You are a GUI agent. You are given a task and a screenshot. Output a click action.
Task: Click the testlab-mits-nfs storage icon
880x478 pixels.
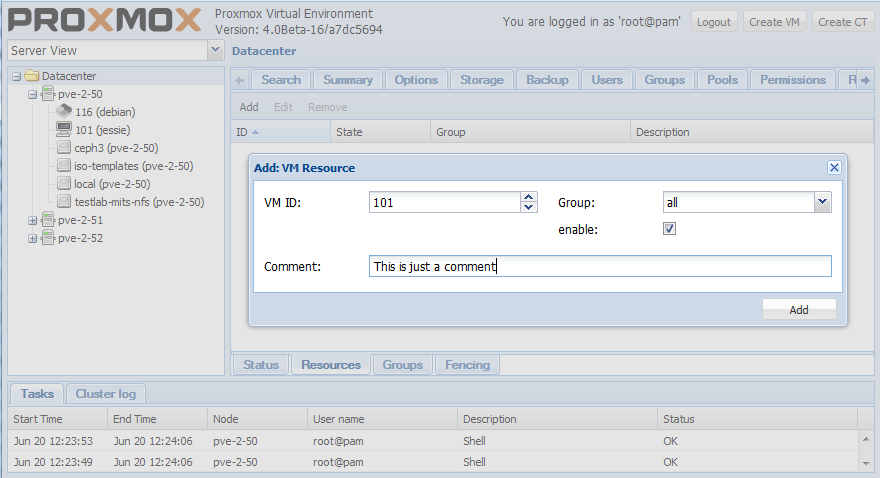(x=64, y=201)
